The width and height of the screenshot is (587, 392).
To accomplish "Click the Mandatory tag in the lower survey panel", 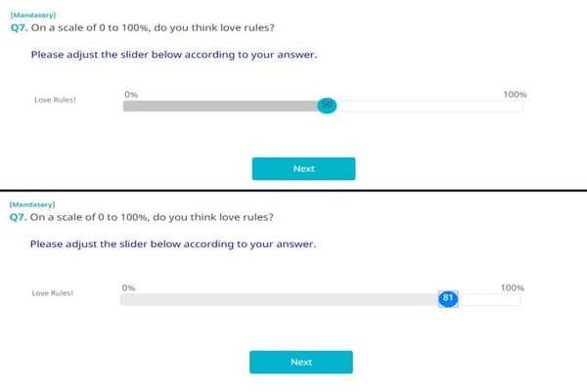I will 32,204.
